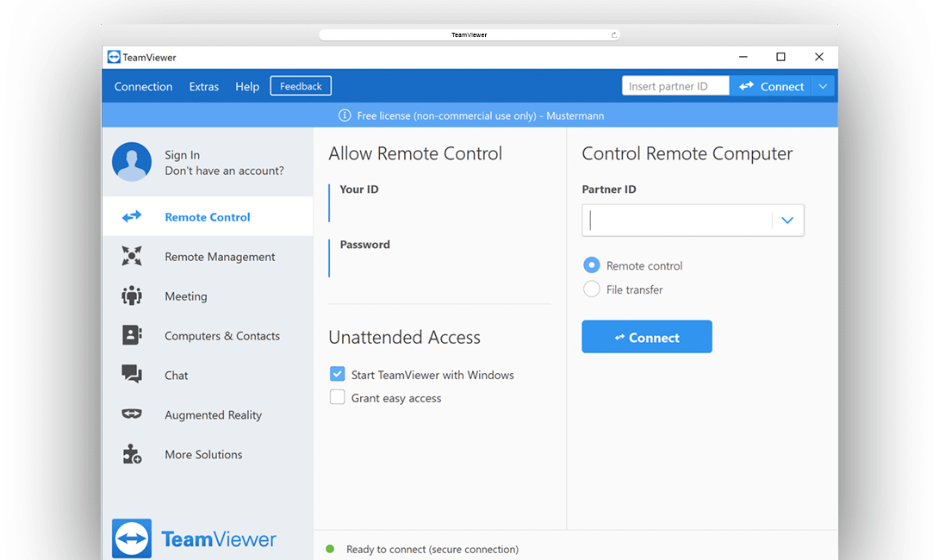Click the Ready to connect status text
Screen dimensions: 939x560
(432, 549)
